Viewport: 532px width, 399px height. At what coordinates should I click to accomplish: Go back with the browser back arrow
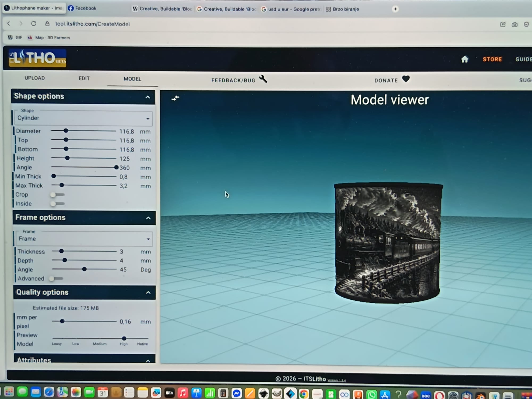[x=9, y=24]
